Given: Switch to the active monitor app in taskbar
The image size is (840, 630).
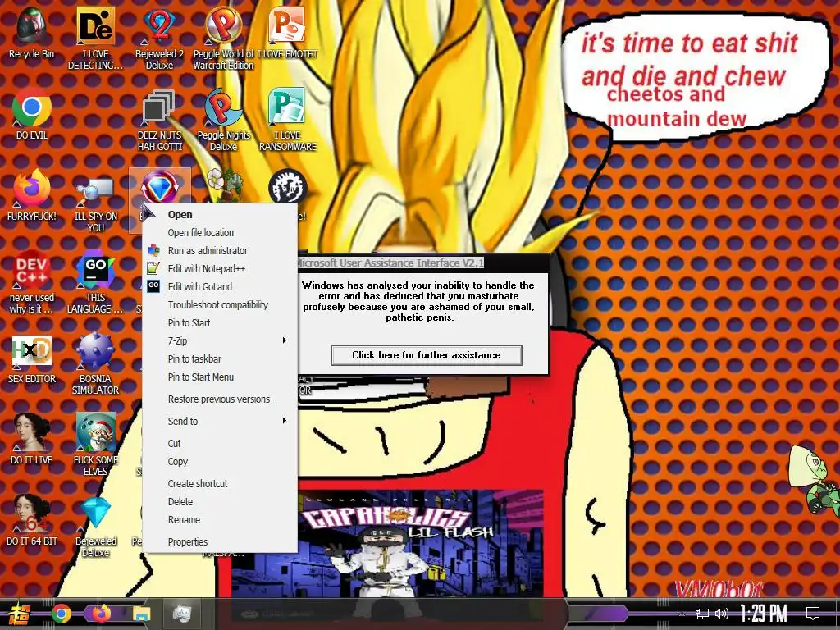Looking at the screenshot, I should click(181, 614).
